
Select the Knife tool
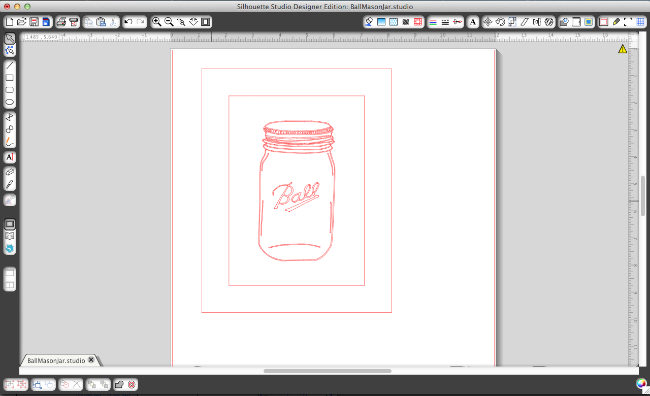click(10, 185)
